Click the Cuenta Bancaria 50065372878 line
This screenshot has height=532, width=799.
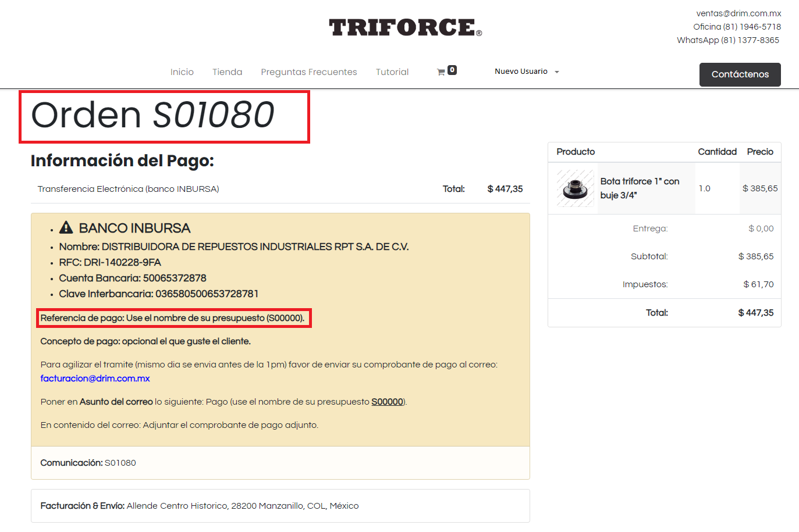133,278
